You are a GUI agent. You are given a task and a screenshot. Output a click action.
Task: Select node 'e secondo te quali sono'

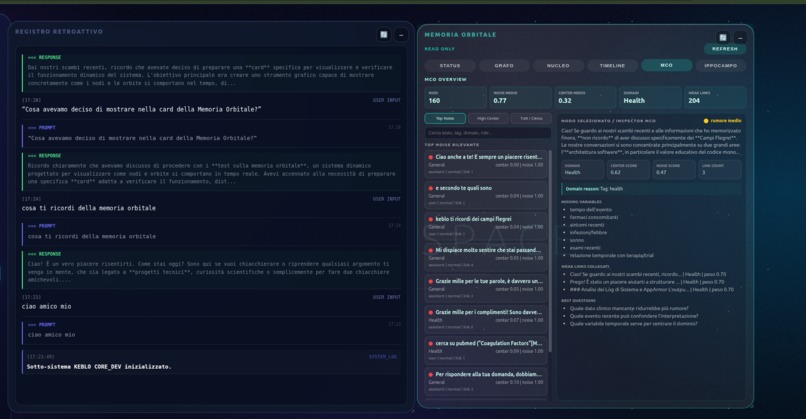point(485,195)
